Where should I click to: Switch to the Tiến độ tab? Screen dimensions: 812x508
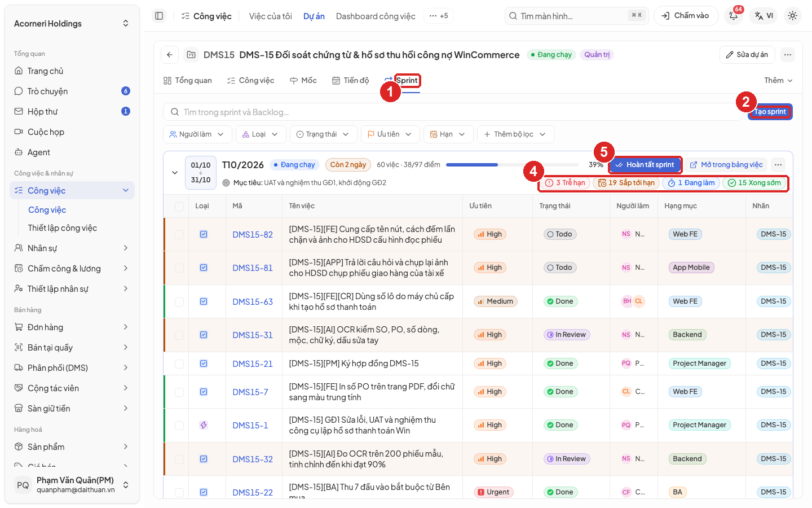[351, 81]
